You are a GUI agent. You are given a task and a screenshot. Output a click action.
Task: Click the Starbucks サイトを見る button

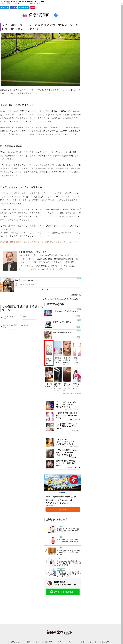(47, 289)
